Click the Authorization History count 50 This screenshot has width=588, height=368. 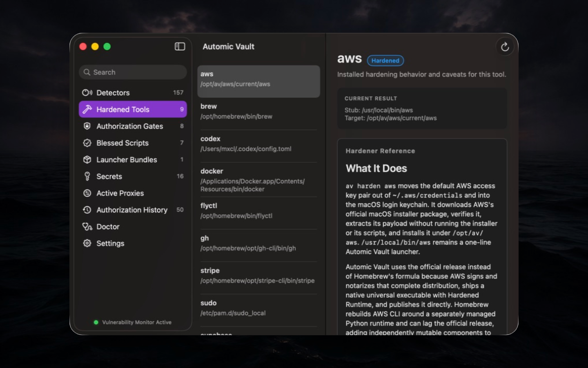coord(180,210)
